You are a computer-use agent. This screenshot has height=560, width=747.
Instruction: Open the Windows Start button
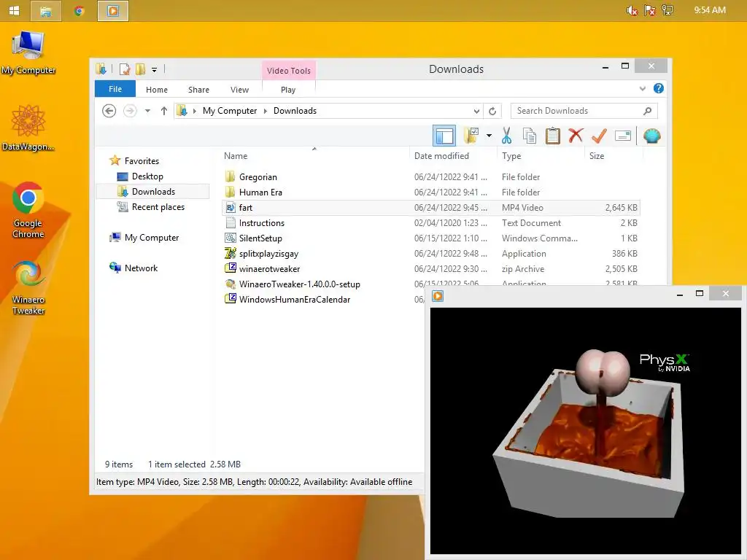[x=15, y=10]
